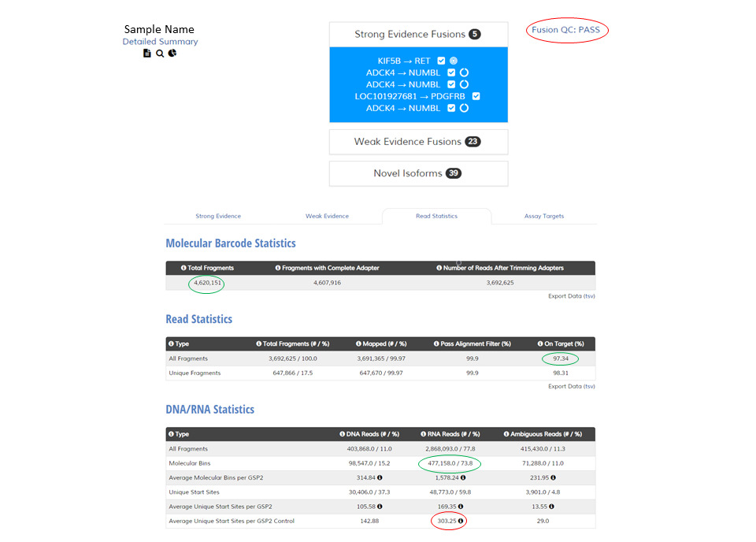Open the Detailed Summary link
Image resolution: width=756 pixels, height=542 pixels.
tap(160, 42)
